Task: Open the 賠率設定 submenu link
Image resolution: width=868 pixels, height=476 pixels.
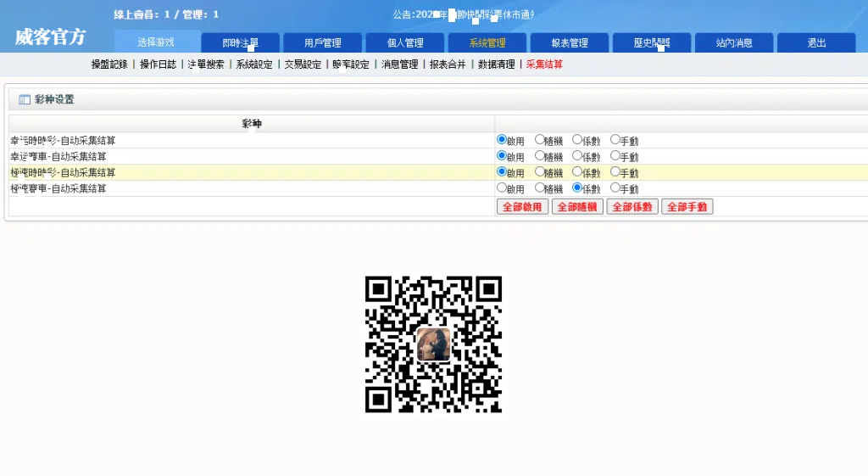Action: coord(351,64)
